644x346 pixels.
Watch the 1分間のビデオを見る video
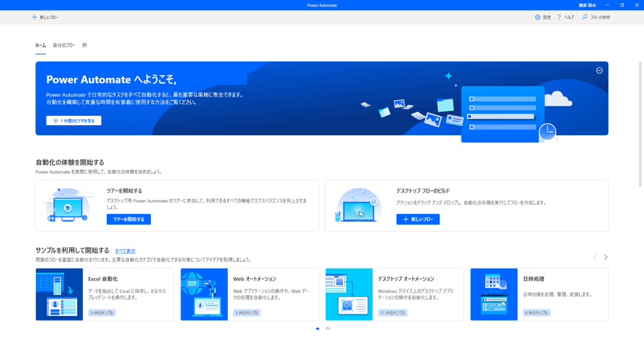74,120
